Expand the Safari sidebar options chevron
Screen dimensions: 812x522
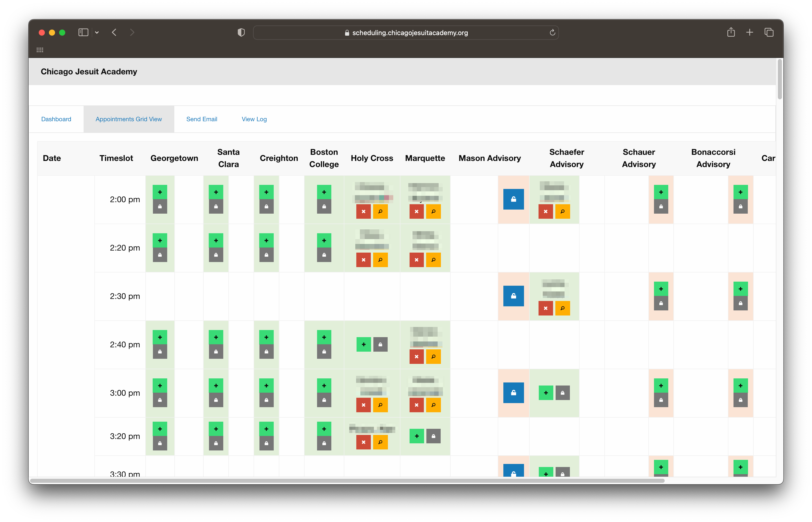click(97, 33)
